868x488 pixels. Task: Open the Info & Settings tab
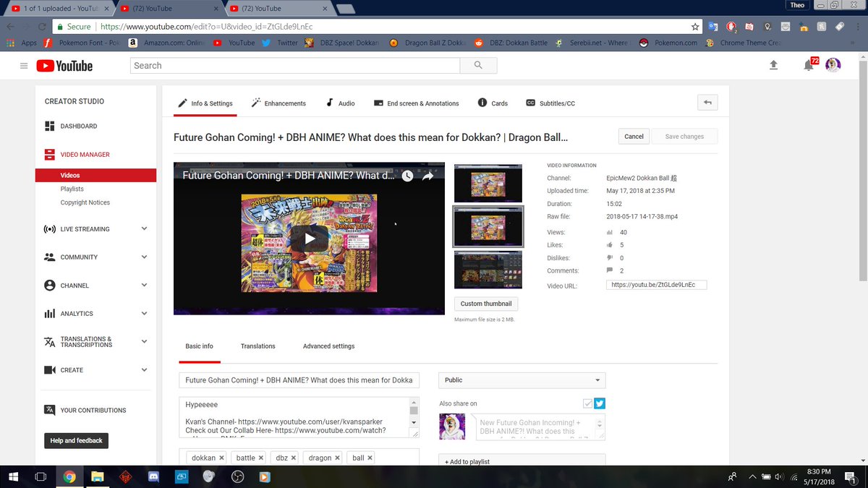(206, 103)
